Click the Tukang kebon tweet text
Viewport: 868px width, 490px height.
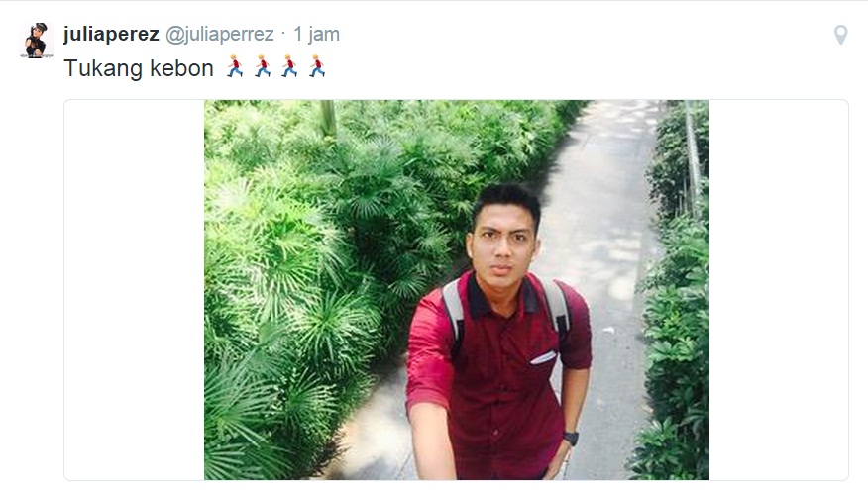(139, 68)
